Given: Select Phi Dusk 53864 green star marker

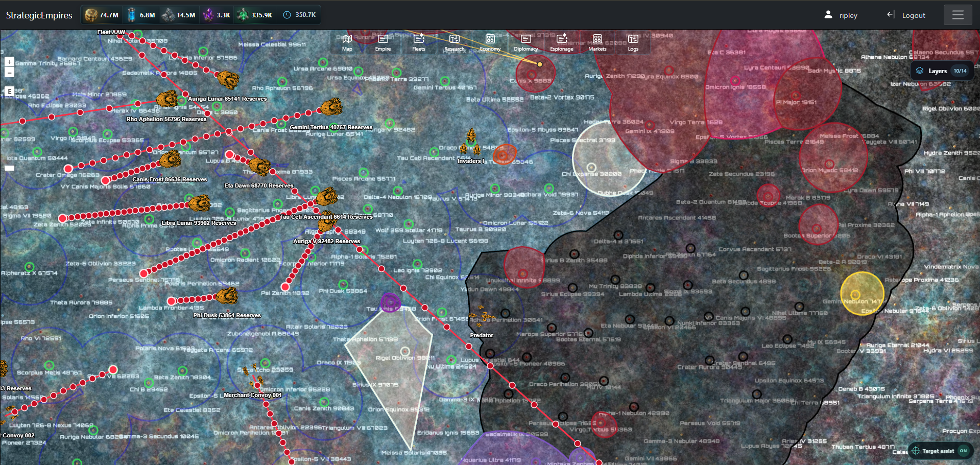Looking at the screenshot, I should click(x=343, y=284).
